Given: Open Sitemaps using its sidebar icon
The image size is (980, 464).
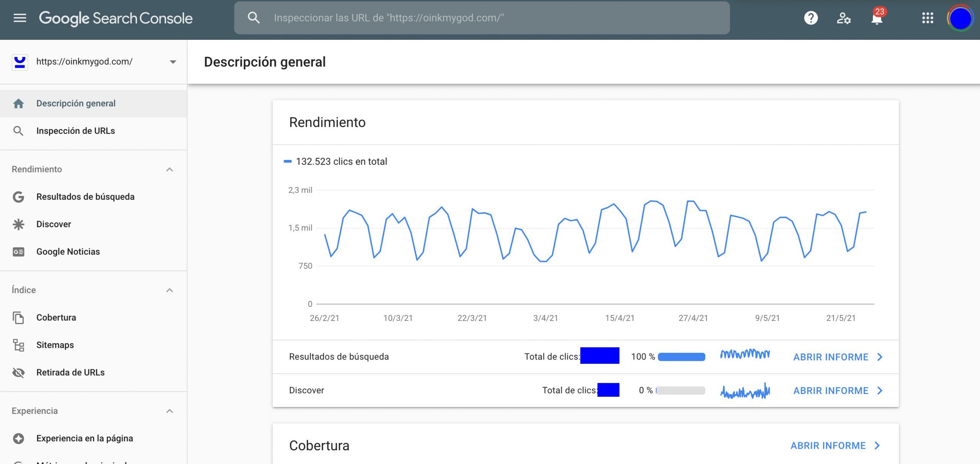Looking at the screenshot, I should click(19, 345).
